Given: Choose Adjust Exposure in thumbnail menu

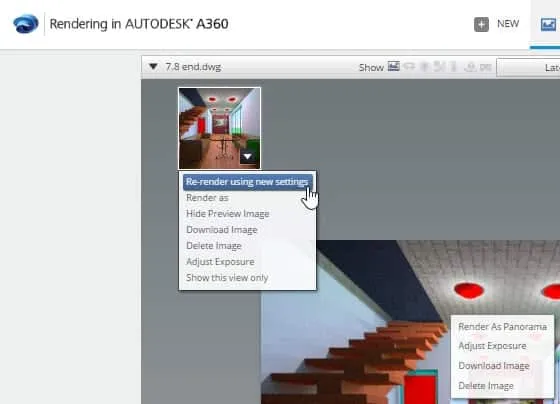Looking at the screenshot, I should click(x=220, y=262).
